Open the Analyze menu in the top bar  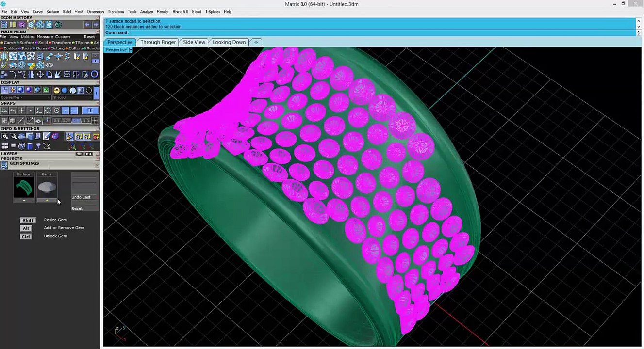(x=147, y=12)
